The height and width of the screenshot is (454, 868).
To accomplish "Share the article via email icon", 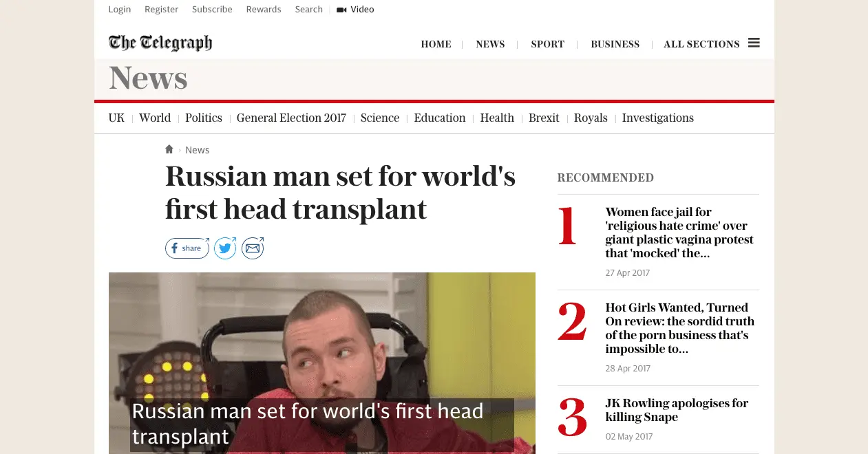I will point(253,248).
